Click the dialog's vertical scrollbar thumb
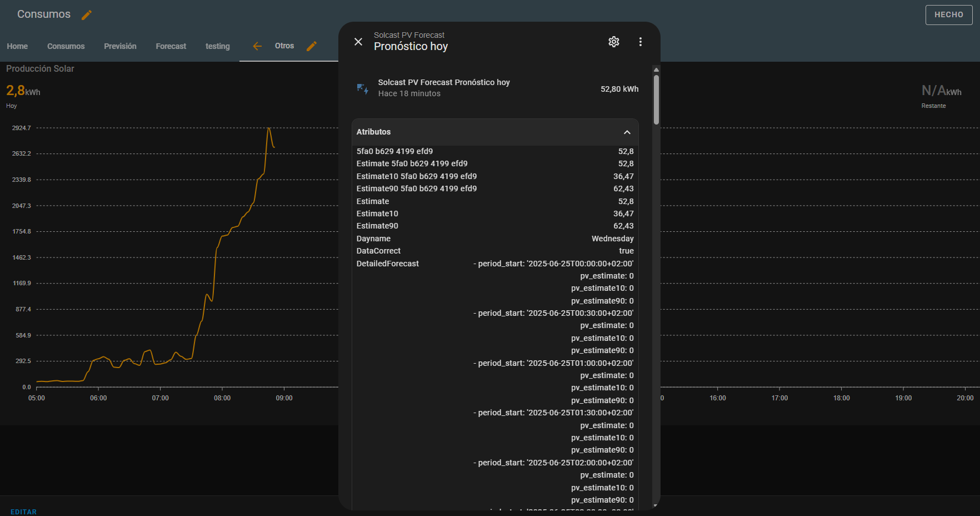 (x=656, y=99)
